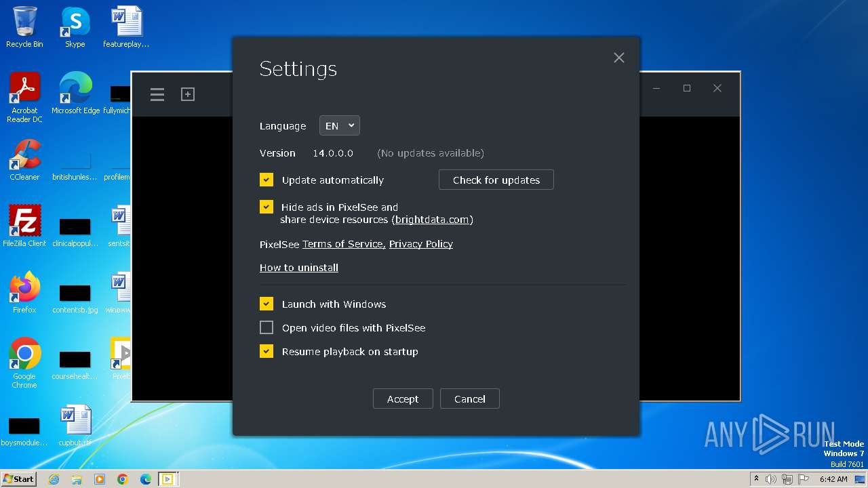Image resolution: width=868 pixels, height=488 pixels.
Task: Disable Launch with Windows
Action: point(267,304)
